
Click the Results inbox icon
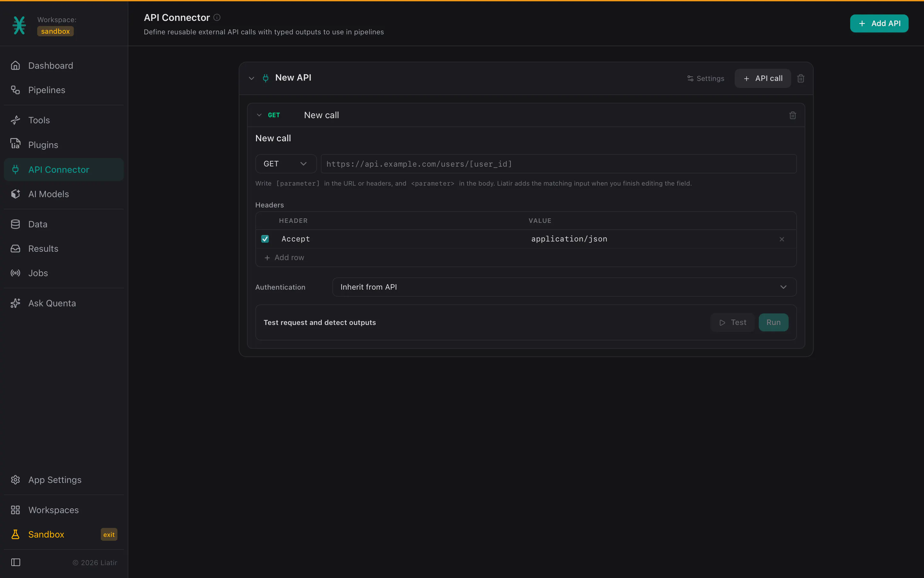pyautogui.click(x=15, y=249)
